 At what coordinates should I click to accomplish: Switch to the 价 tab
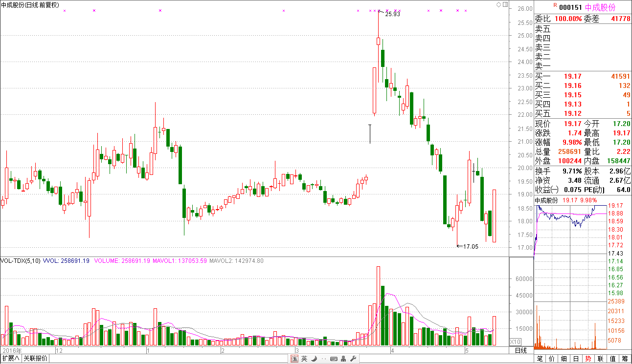click(x=552, y=359)
